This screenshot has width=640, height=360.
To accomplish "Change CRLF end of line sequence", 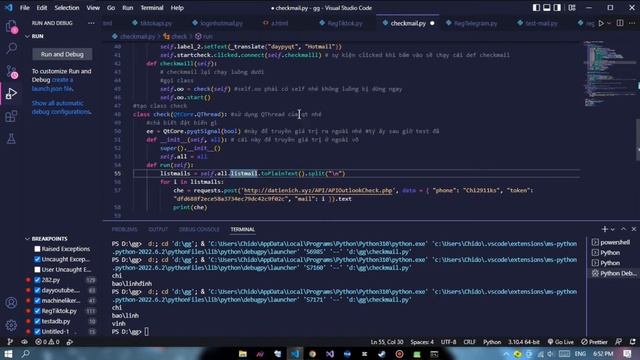I will point(469,342).
